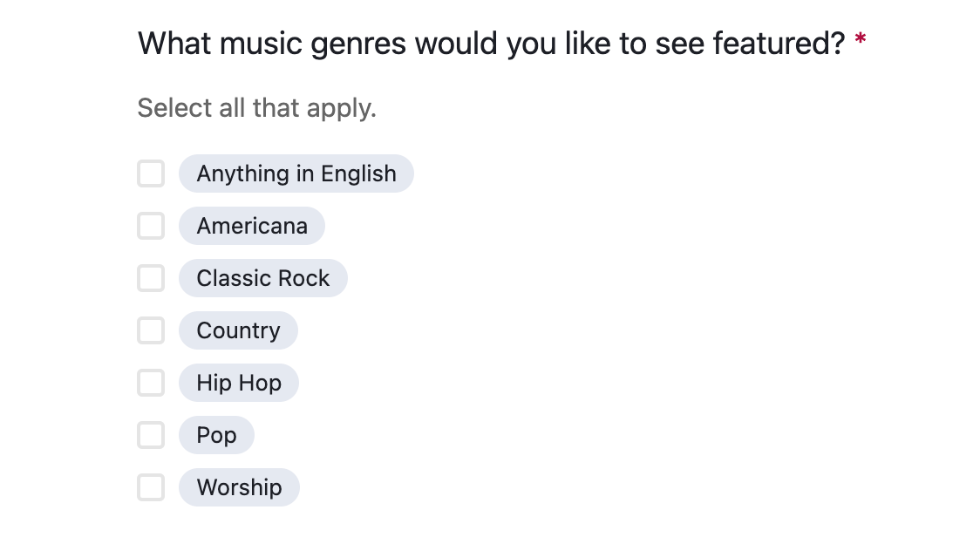Enable the Classic Rock checkbox

[151, 278]
